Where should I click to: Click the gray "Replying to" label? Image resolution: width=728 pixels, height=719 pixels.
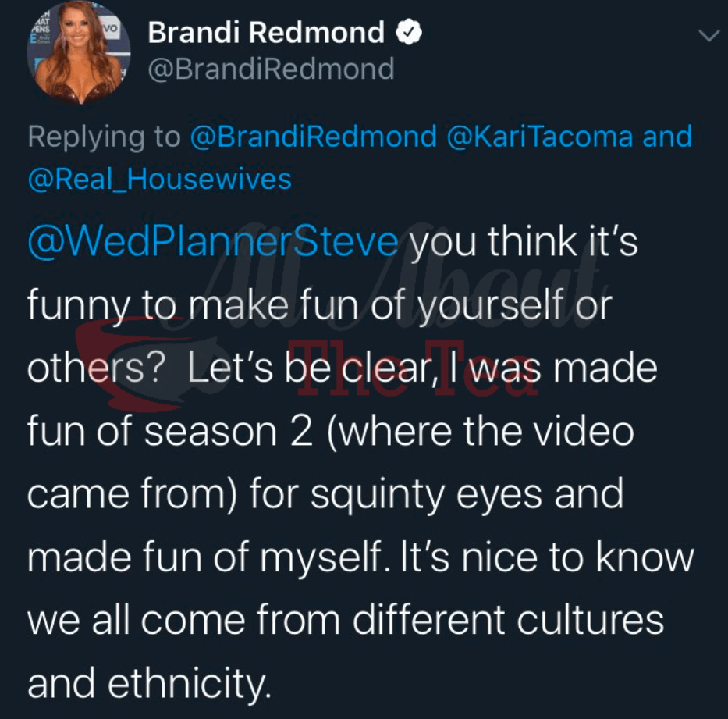(104, 137)
